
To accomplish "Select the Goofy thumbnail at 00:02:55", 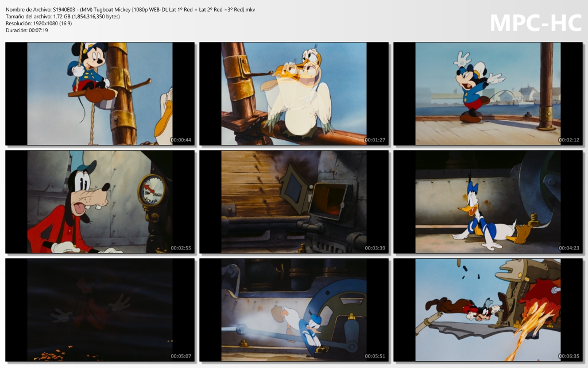I will point(100,202).
